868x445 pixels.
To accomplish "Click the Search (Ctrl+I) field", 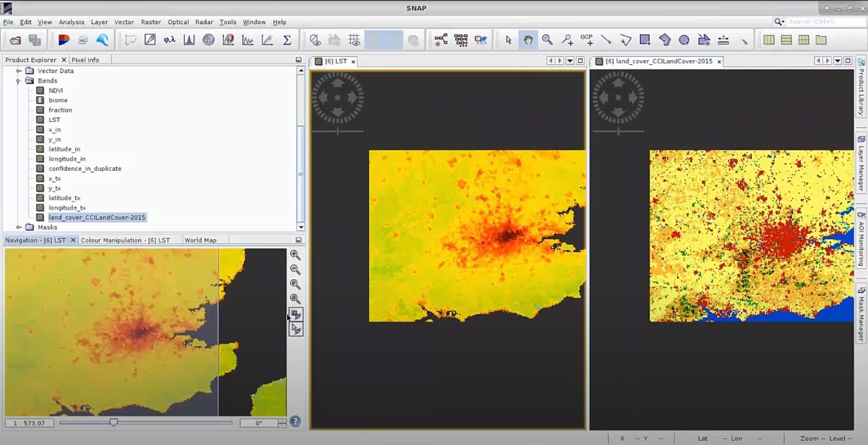I will (x=826, y=22).
